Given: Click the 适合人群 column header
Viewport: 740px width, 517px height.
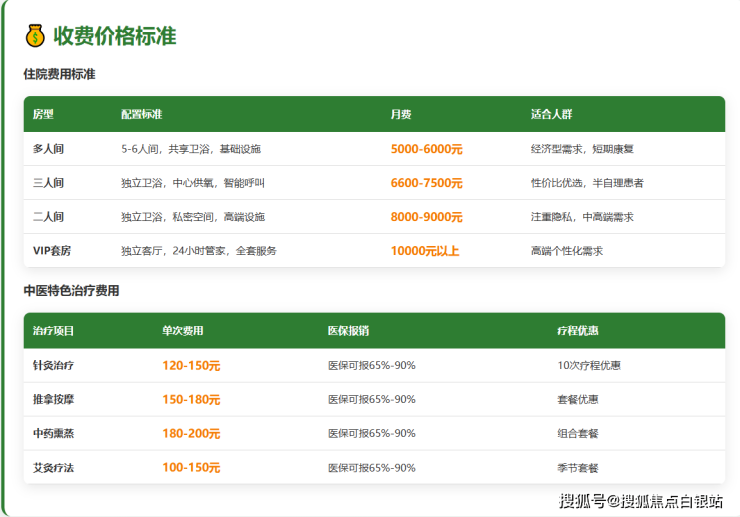Looking at the screenshot, I should (x=551, y=114).
